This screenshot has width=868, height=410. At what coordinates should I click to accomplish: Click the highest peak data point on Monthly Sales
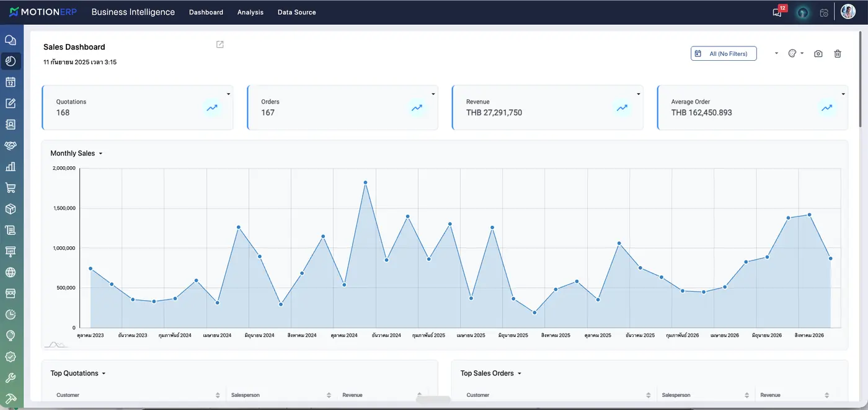(x=366, y=182)
